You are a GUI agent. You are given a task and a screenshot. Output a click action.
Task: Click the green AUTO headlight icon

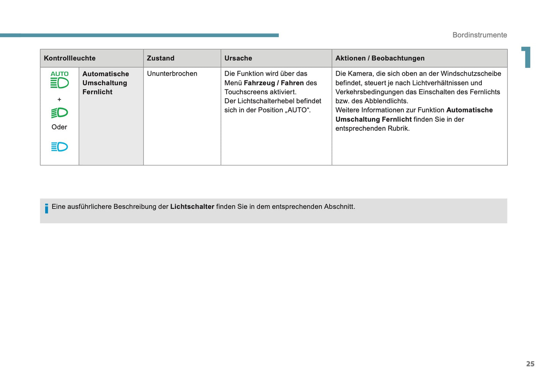[59, 80]
